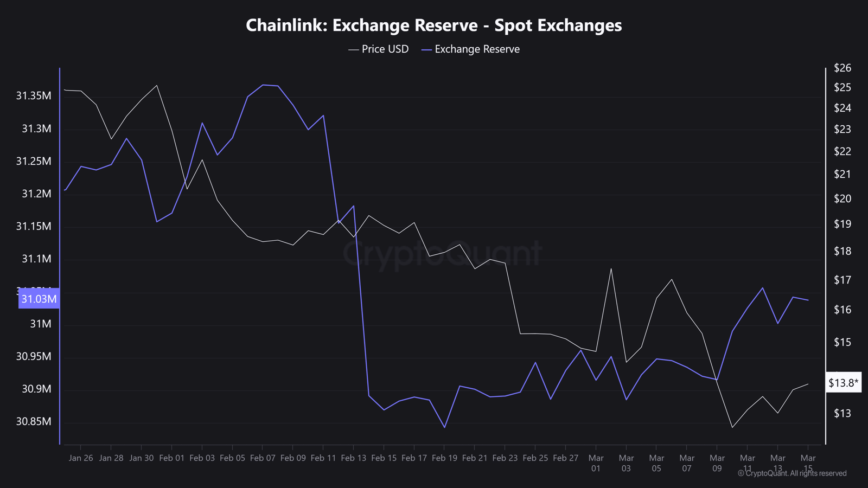Click the $26 right axis label

click(843, 68)
